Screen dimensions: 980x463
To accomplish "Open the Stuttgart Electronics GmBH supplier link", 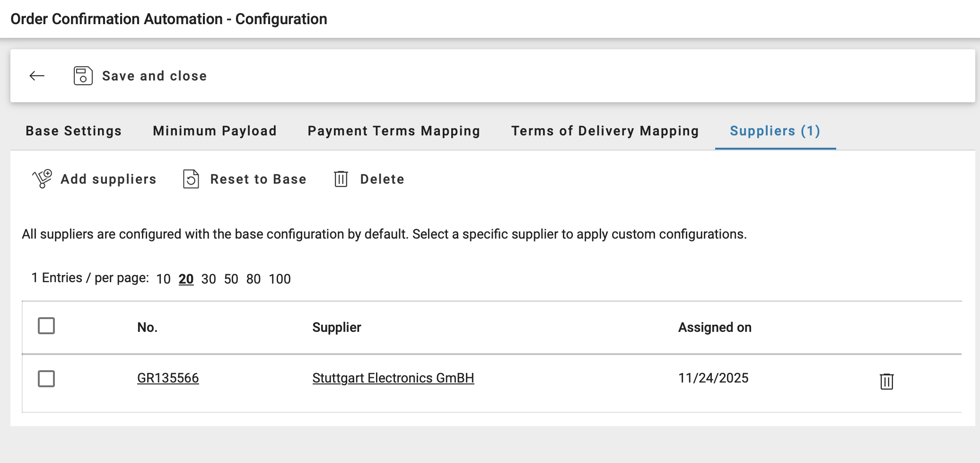I will coord(393,378).
